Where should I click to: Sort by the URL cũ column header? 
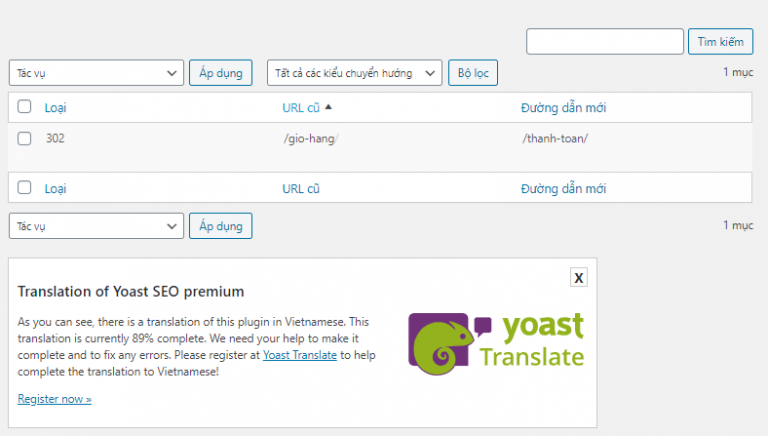click(x=301, y=108)
